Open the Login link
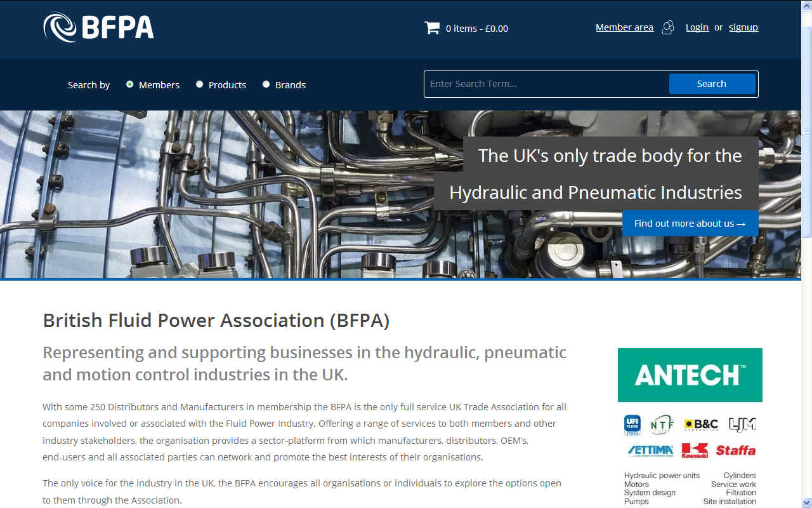 [697, 27]
